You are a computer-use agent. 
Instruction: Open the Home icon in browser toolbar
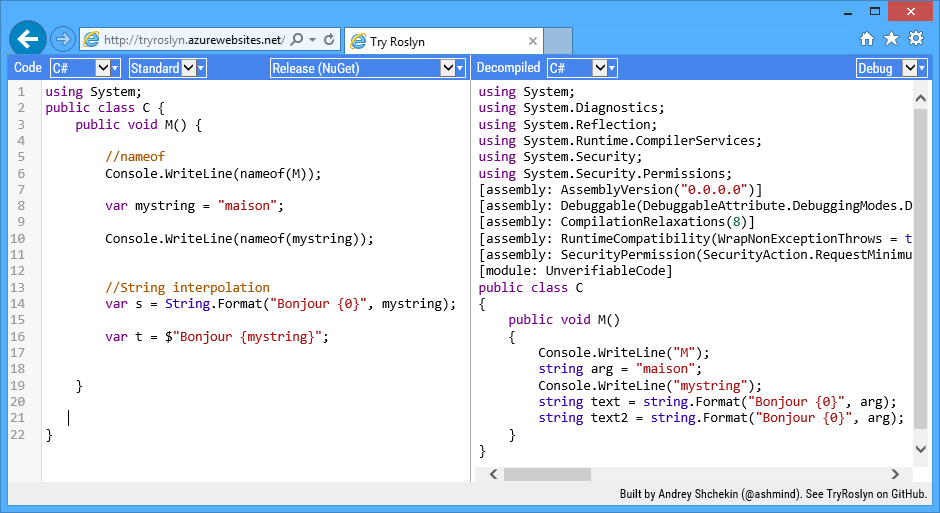(867, 39)
